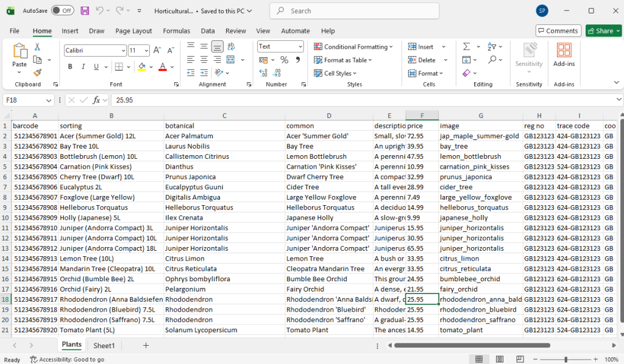Open Name Box dropdown arrow
Viewport: 624px width, 364px height.
[x=49, y=100]
